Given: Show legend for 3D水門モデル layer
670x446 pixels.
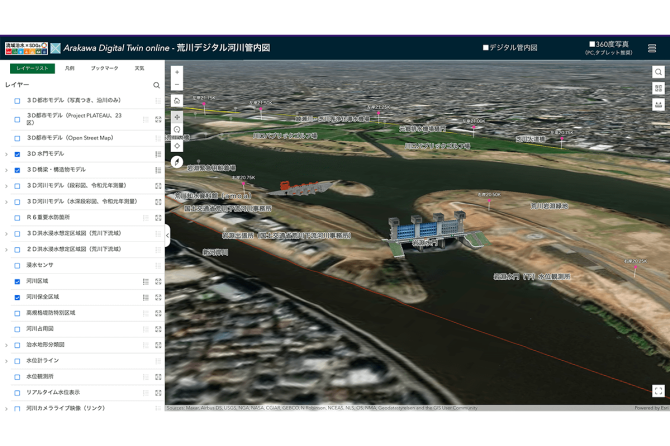Looking at the screenshot, I should [x=158, y=154].
